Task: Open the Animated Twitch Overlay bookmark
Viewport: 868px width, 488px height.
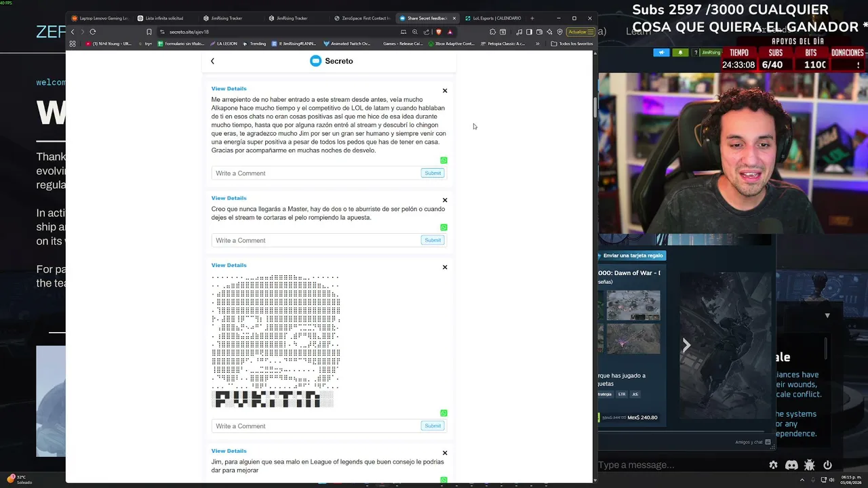Action: (347, 44)
